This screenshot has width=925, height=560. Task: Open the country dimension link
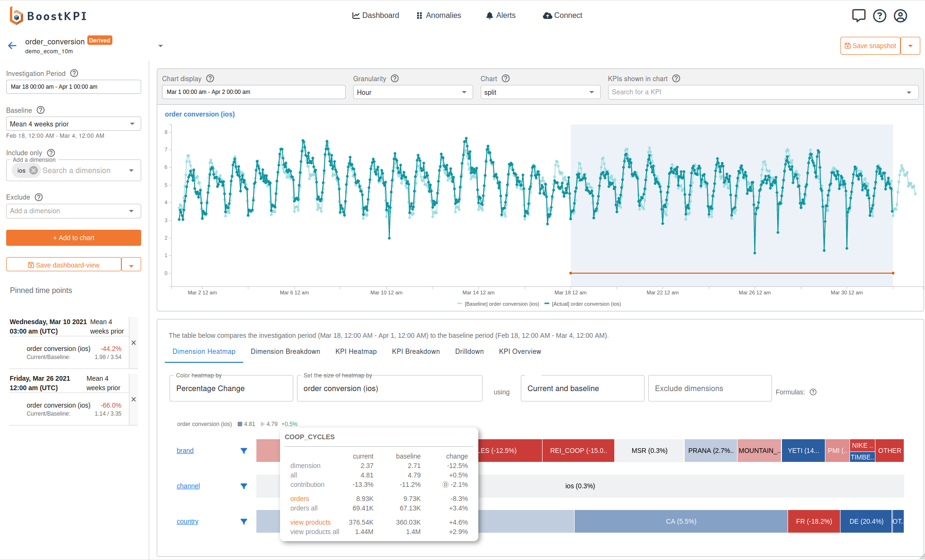[187, 521]
